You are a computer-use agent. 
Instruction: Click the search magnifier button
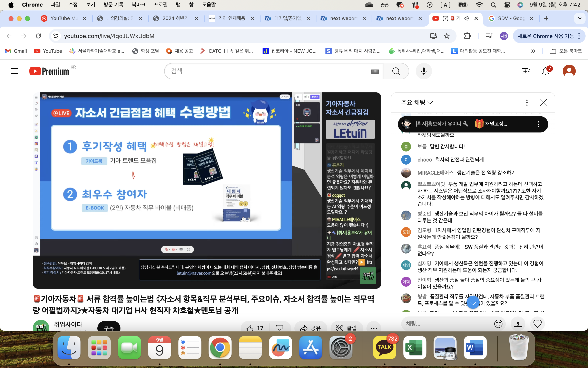pyautogui.click(x=396, y=71)
